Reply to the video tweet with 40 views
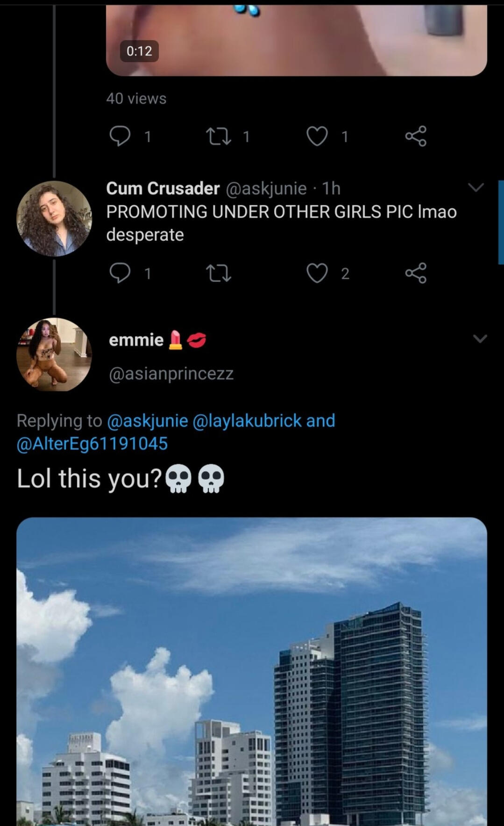The image size is (504, 826). click(x=120, y=136)
